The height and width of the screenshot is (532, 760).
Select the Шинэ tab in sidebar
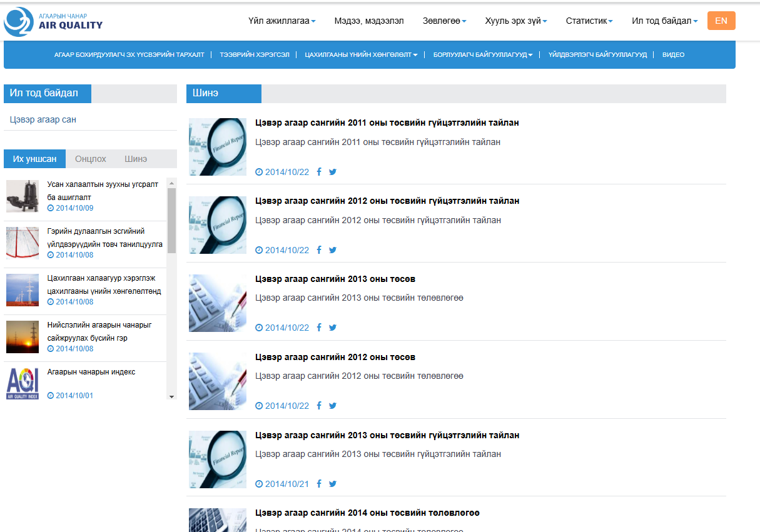[x=136, y=159]
